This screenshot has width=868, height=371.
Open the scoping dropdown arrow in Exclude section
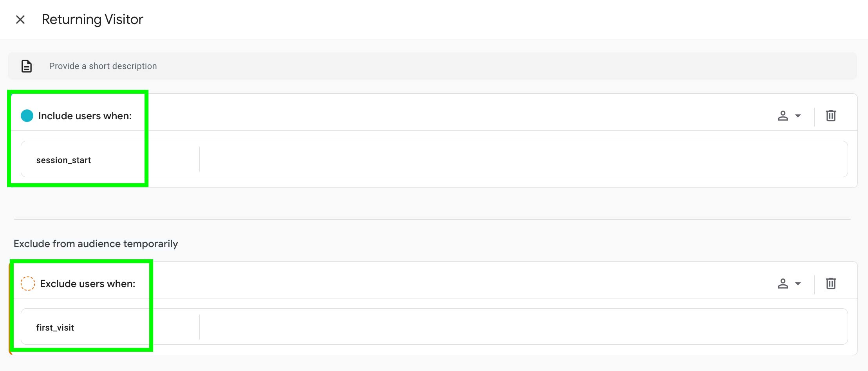[x=797, y=283]
